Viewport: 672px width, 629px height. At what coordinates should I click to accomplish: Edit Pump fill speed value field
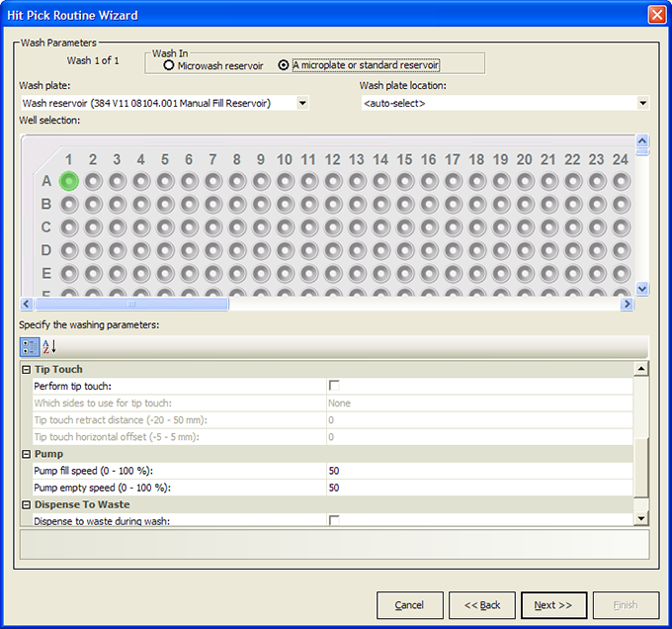click(x=479, y=471)
